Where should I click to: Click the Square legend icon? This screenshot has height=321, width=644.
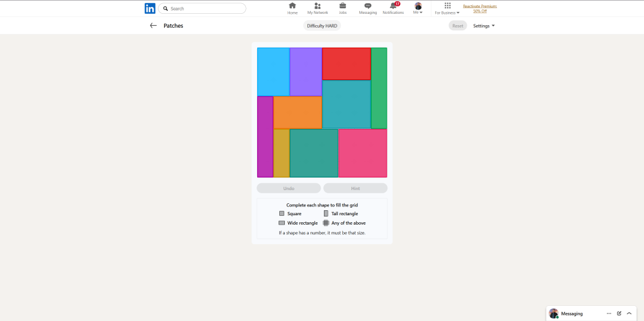click(282, 213)
